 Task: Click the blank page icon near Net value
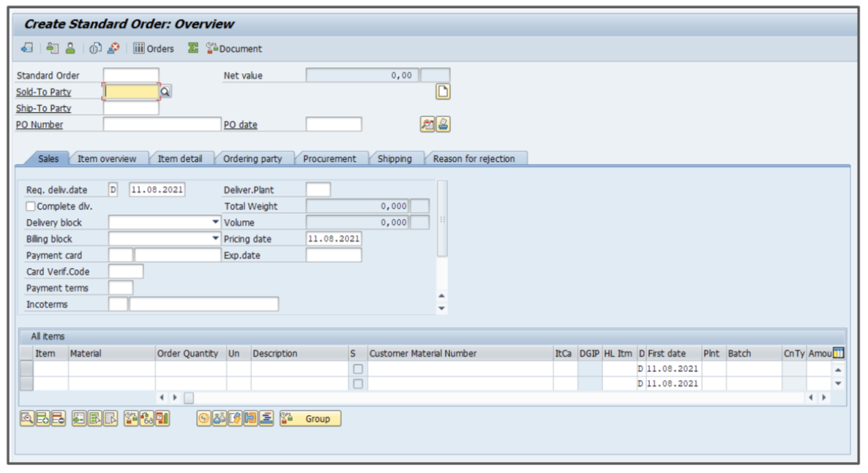tap(443, 92)
